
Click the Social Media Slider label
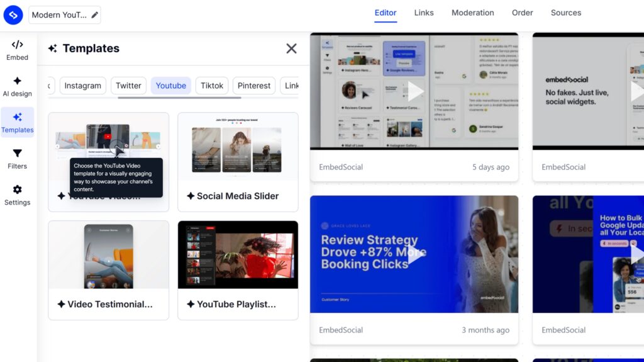click(237, 196)
